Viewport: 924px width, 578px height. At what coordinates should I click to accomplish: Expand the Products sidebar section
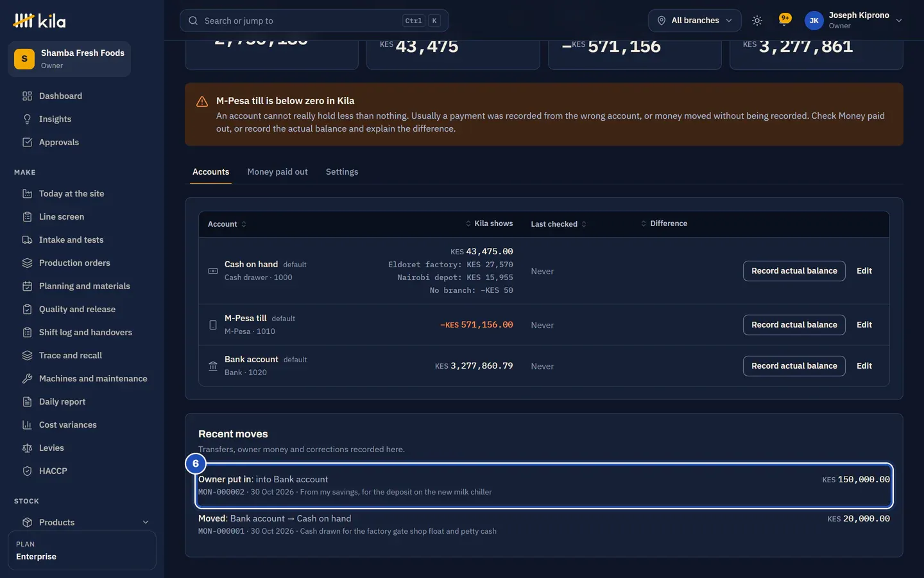click(x=86, y=523)
